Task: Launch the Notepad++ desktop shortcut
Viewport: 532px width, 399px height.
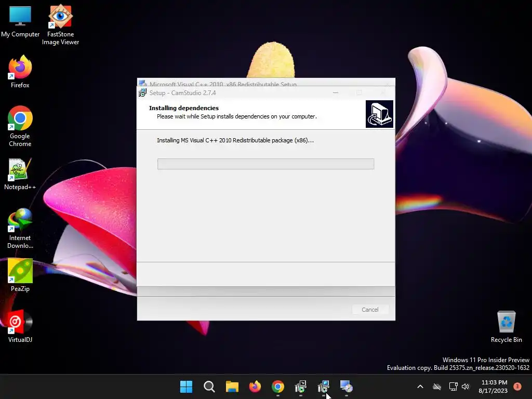Action: [x=20, y=174]
